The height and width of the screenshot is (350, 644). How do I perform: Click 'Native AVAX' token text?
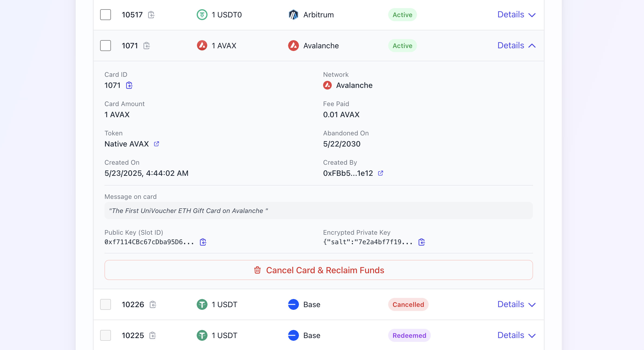(x=127, y=144)
